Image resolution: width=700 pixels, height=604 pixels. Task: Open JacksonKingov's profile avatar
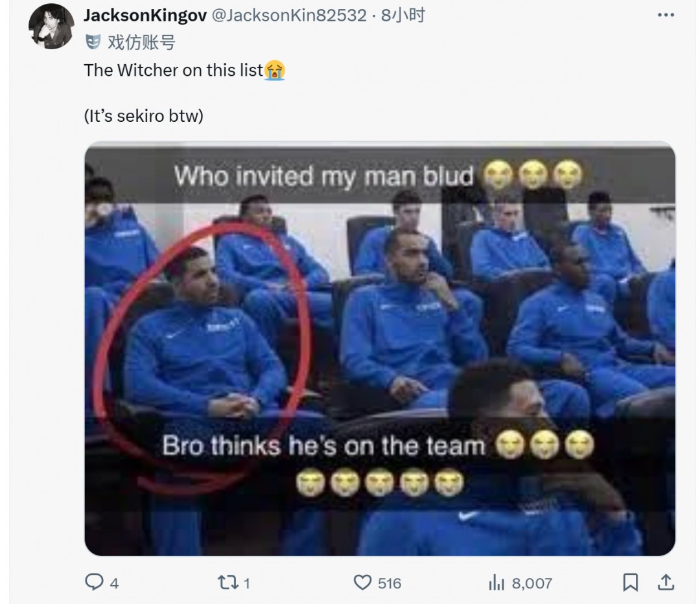[x=51, y=26]
